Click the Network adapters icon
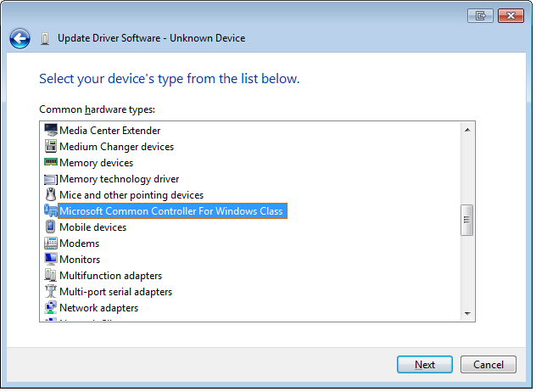Image resolution: width=536 pixels, height=392 pixels. coord(51,308)
